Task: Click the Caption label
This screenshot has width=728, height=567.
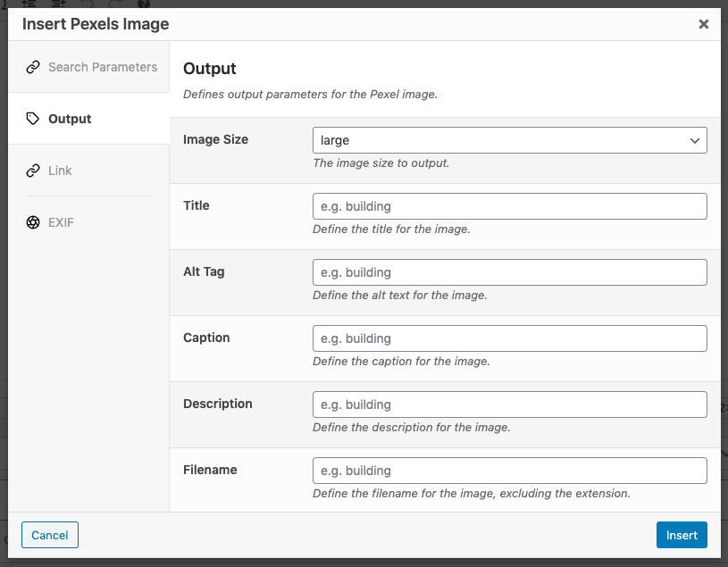Action: pos(206,338)
